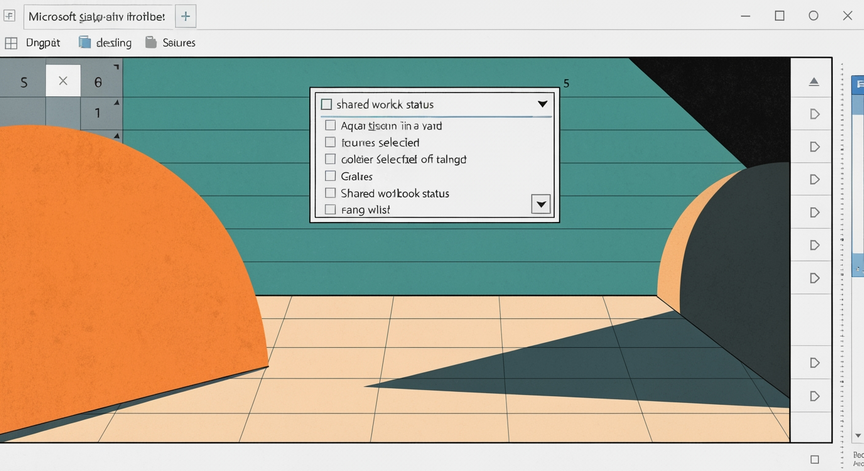Image resolution: width=864 pixels, height=471 pixels.
Task: Click the bottom-most play arrow in right panel
Action: (x=814, y=396)
